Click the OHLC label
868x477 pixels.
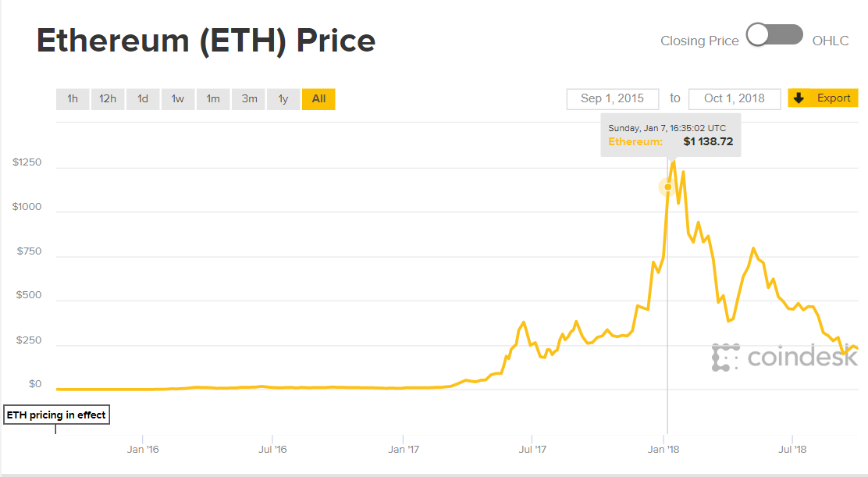[831, 41]
